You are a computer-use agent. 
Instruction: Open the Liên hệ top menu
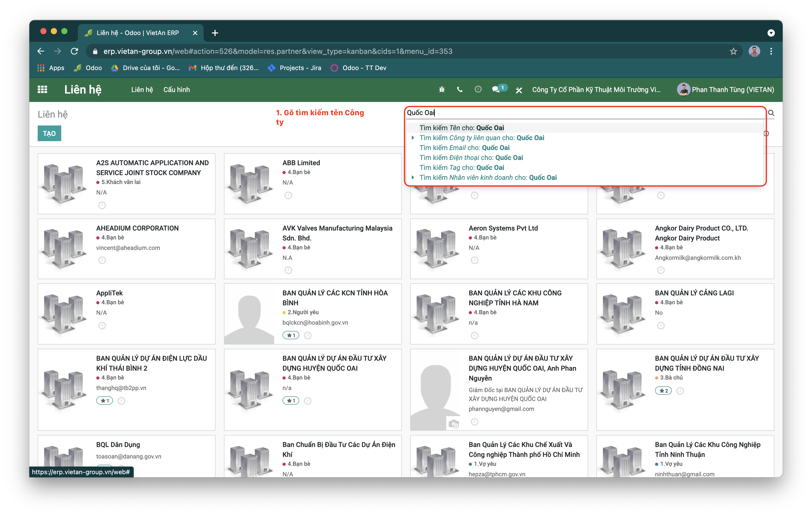tap(142, 90)
